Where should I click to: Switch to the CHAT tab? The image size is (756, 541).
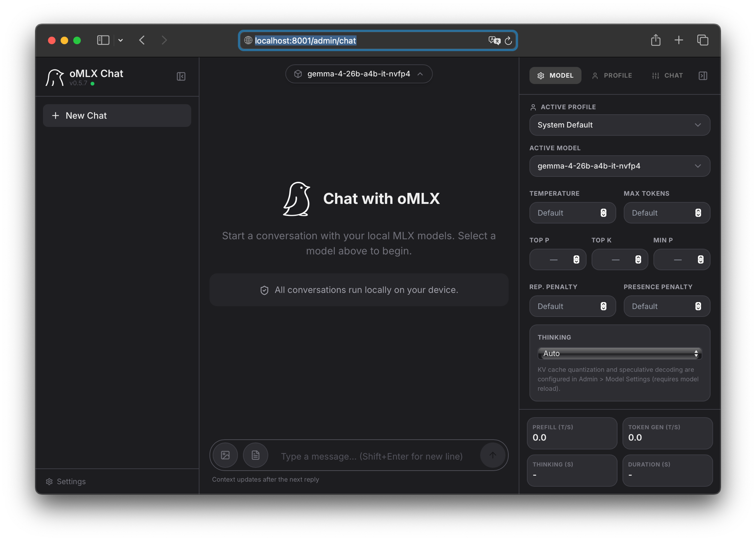[x=667, y=76]
